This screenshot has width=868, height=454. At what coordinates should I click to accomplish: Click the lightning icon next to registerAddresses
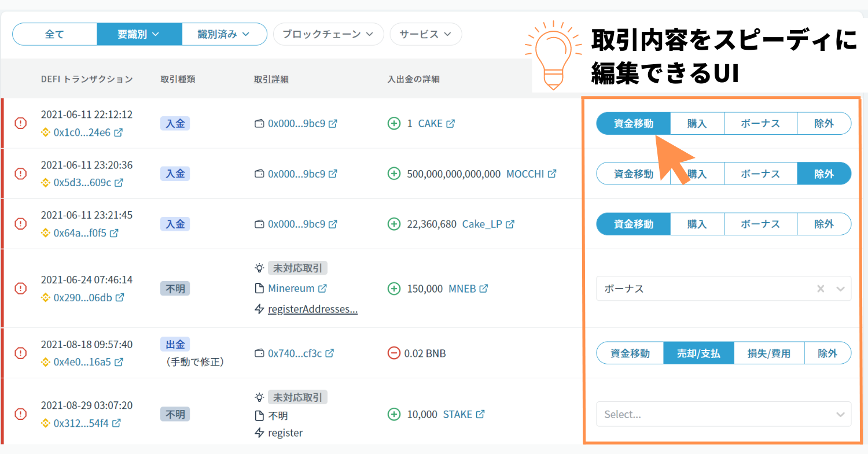click(259, 309)
